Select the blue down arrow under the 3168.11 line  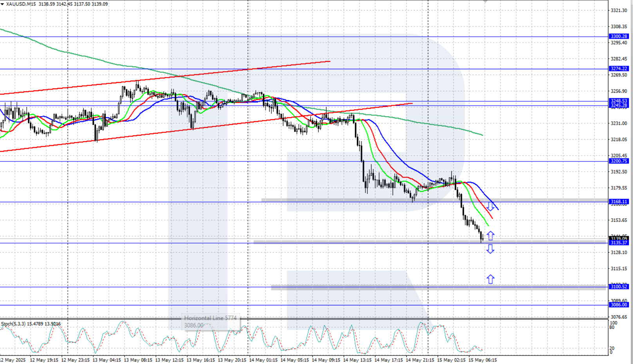(490, 206)
